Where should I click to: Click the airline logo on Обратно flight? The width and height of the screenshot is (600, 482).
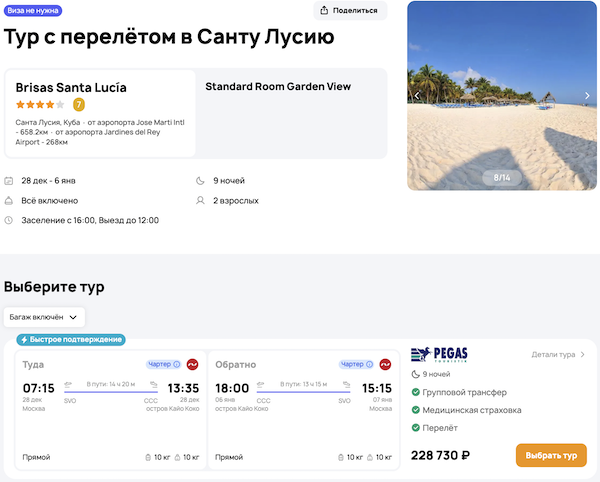coord(386,364)
